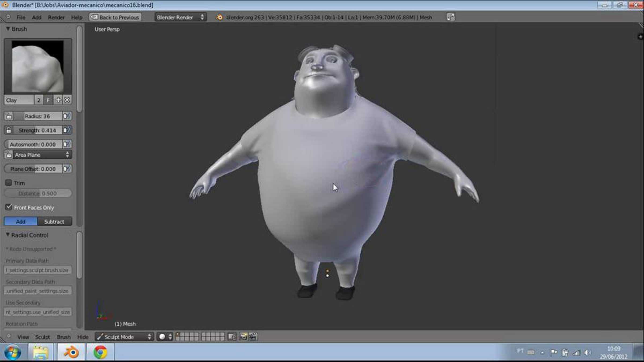644x362 pixels.
Task: Adjust the Trim Distance slider
Action: pos(38,193)
